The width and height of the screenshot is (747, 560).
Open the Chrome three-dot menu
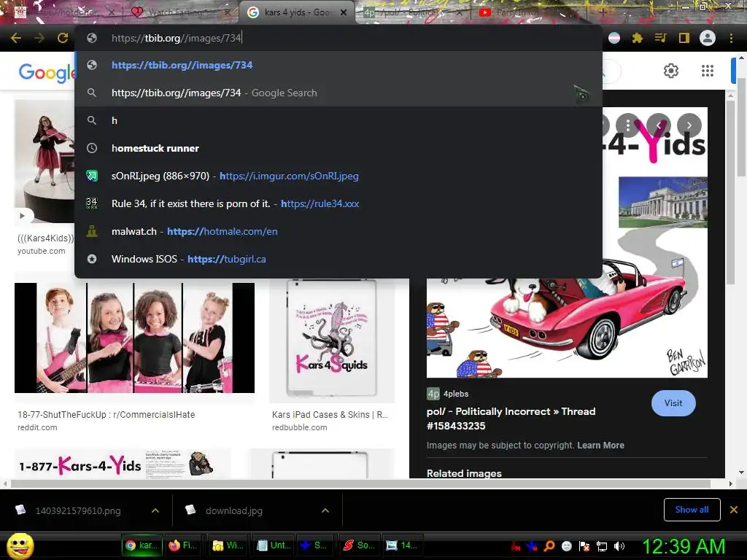coord(731,38)
